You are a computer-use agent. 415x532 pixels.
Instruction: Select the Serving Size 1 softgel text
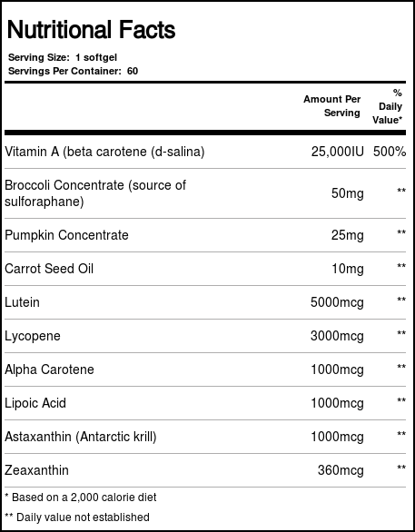63,57
